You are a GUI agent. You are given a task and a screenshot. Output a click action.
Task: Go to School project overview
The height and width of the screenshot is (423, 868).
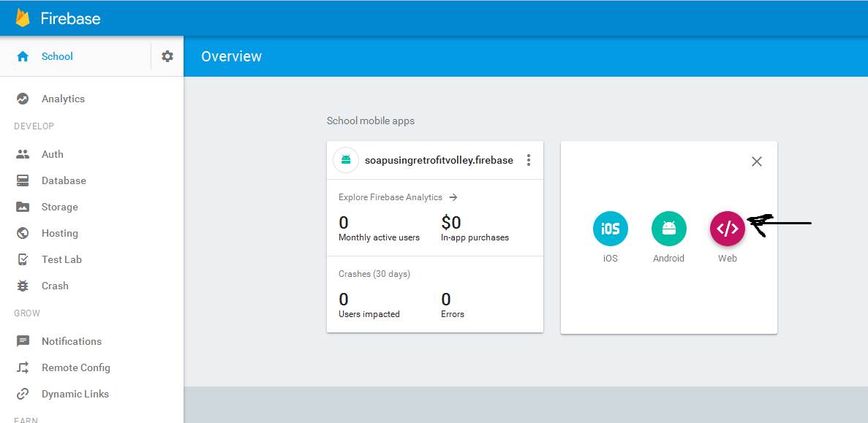click(x=57, y=56)
